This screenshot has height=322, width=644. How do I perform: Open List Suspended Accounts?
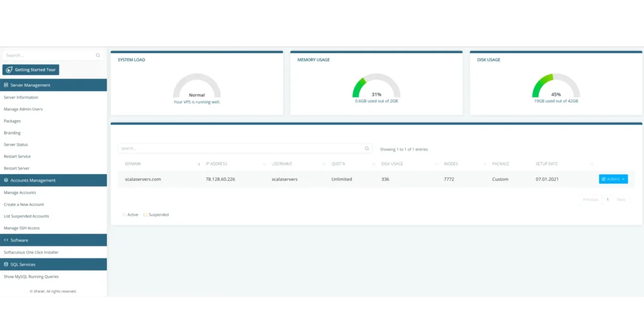pos(27,216)
